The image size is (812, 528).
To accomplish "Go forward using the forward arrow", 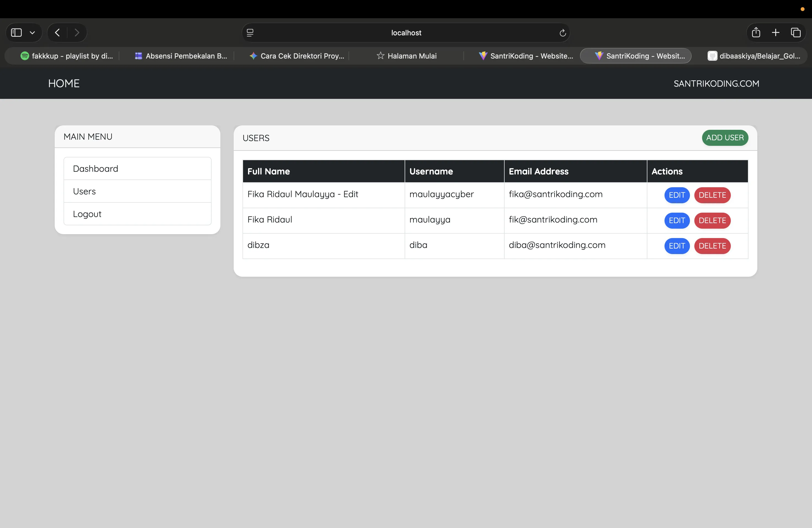I will pos(77,33).
